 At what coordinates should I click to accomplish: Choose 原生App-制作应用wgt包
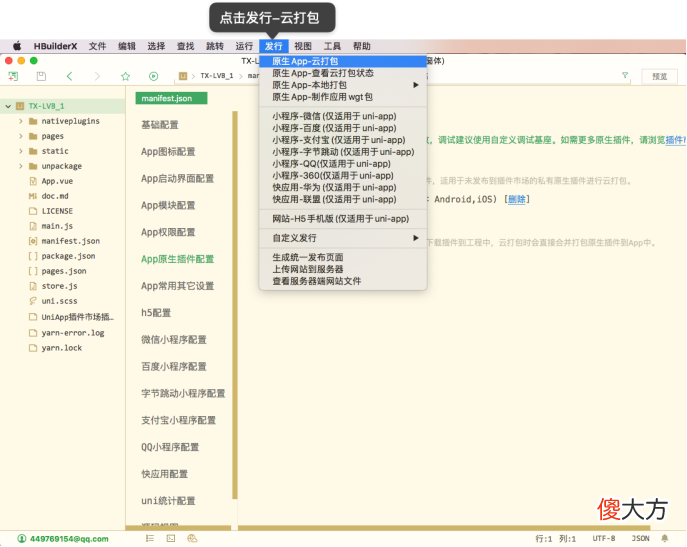(x=343, y=97)
